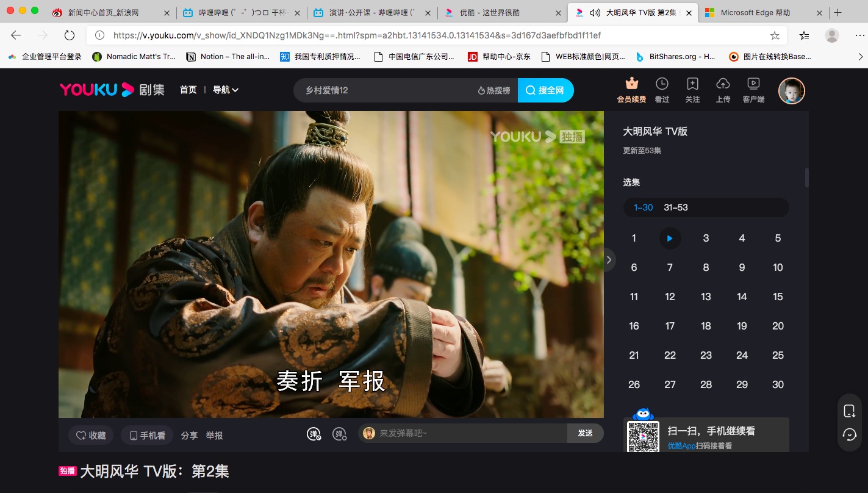Click the side panel scrollbar

(807, 178)
